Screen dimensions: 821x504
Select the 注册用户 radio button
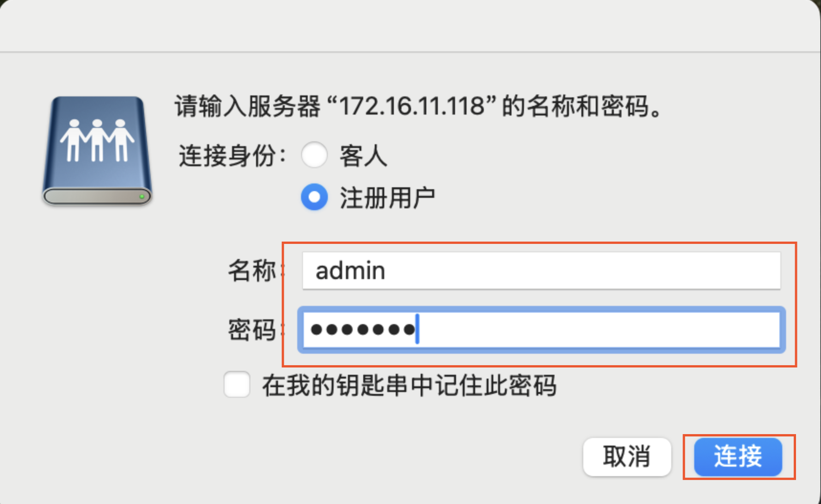[314, 197]
